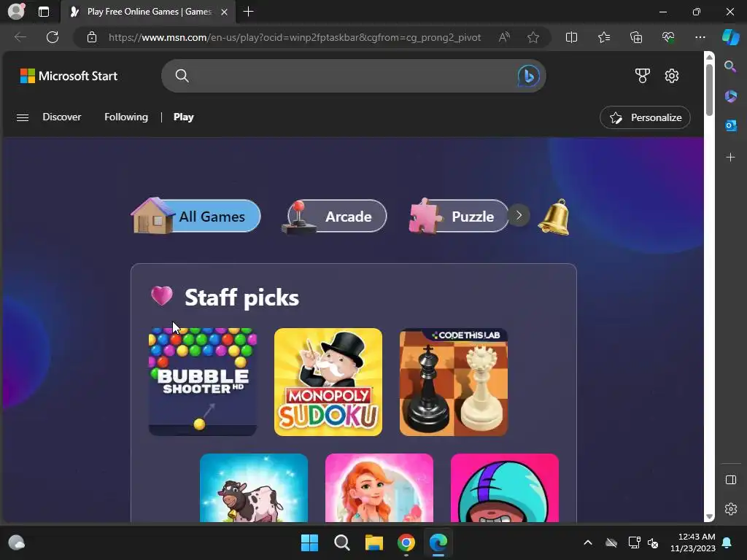Image resolution: width=747 pixels, height=560 pixels.
Task: Select the Arcade category
Action: [334, 216]
